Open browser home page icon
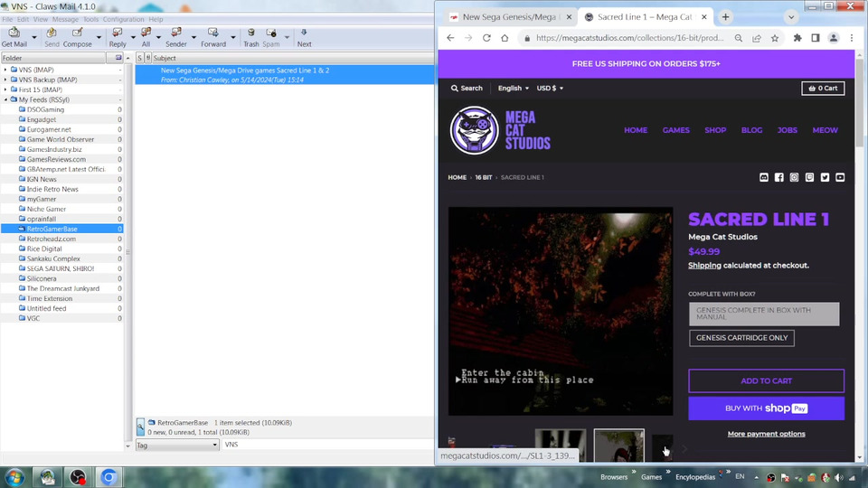This screenshot has width=868, height=488. (505, 38)
